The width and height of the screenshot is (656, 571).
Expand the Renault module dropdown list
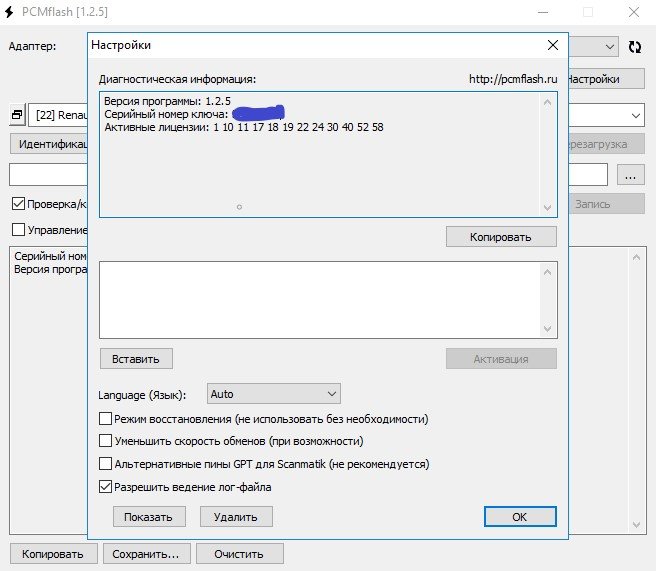click(634, 115)
